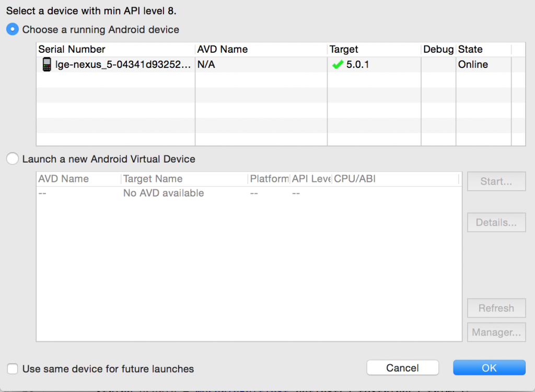Select 'Choose a running Android device' radio
The height and width of the screenshot is (392, 535).
pos(13,30)
